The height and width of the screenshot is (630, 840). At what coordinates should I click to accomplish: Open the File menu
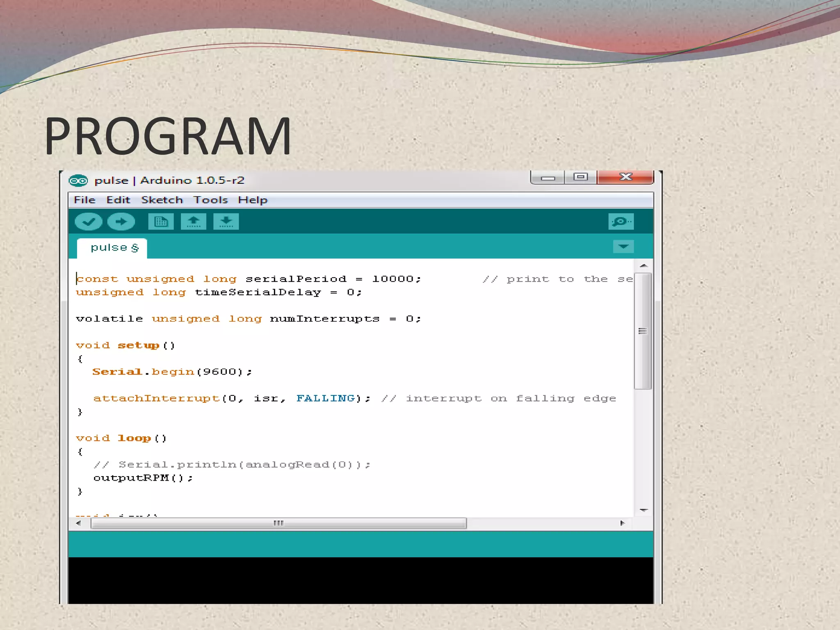(84, 200)
